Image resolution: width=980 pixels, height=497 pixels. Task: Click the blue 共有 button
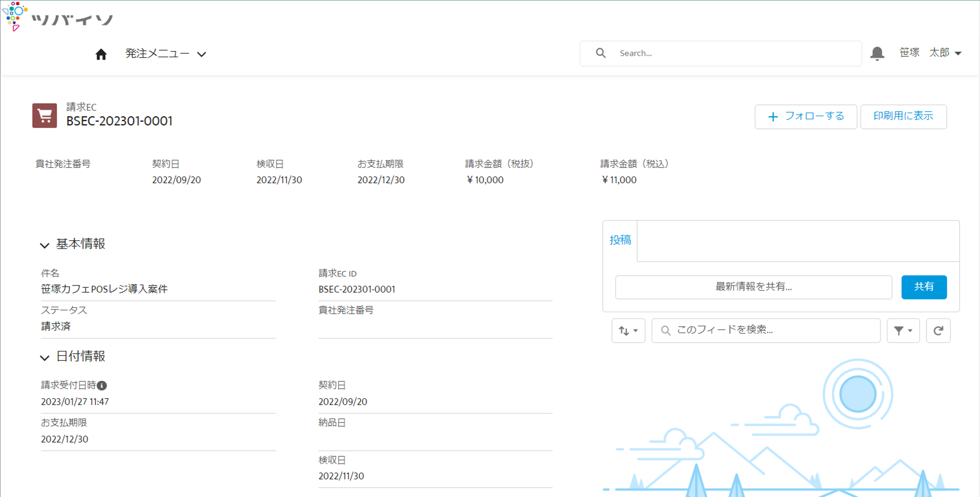coord(924,287)
